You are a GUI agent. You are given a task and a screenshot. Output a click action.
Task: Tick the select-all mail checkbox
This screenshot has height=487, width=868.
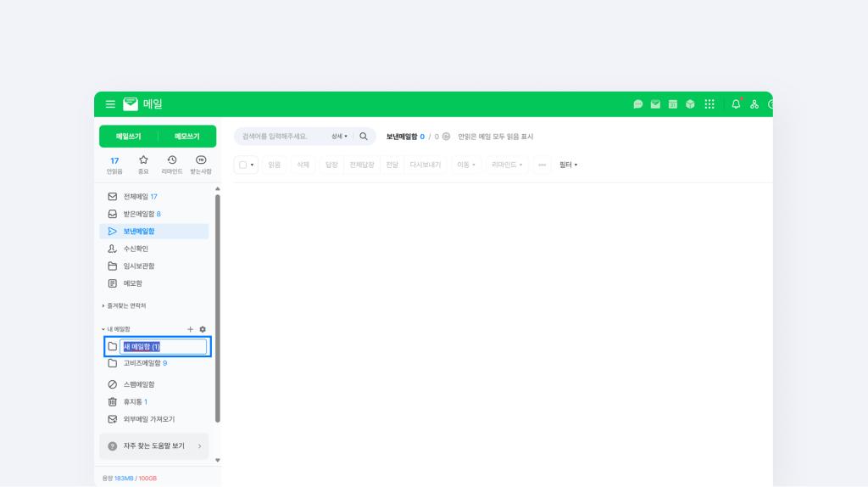[x=243, y=165]
